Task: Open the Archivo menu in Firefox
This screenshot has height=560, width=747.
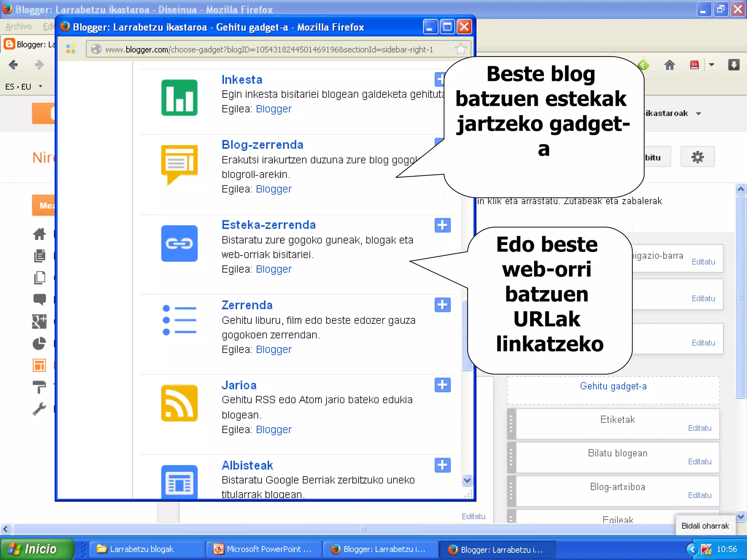Action: pos(18,26)
